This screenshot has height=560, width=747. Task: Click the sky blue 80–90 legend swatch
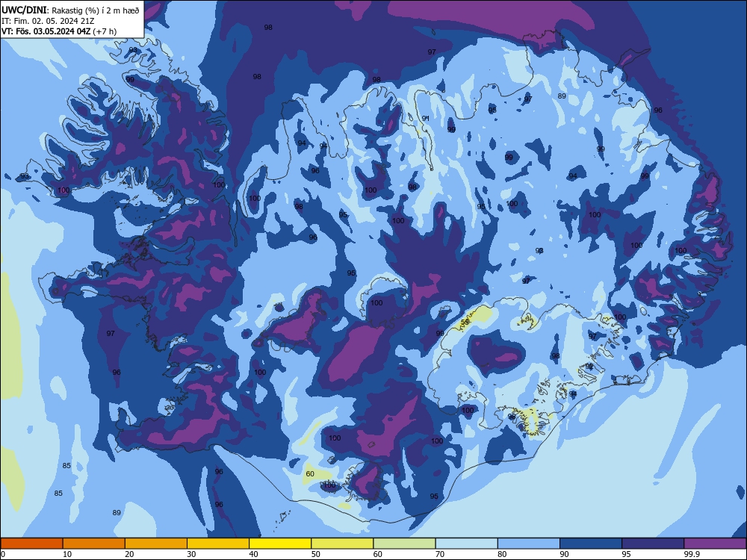point(529,544)
